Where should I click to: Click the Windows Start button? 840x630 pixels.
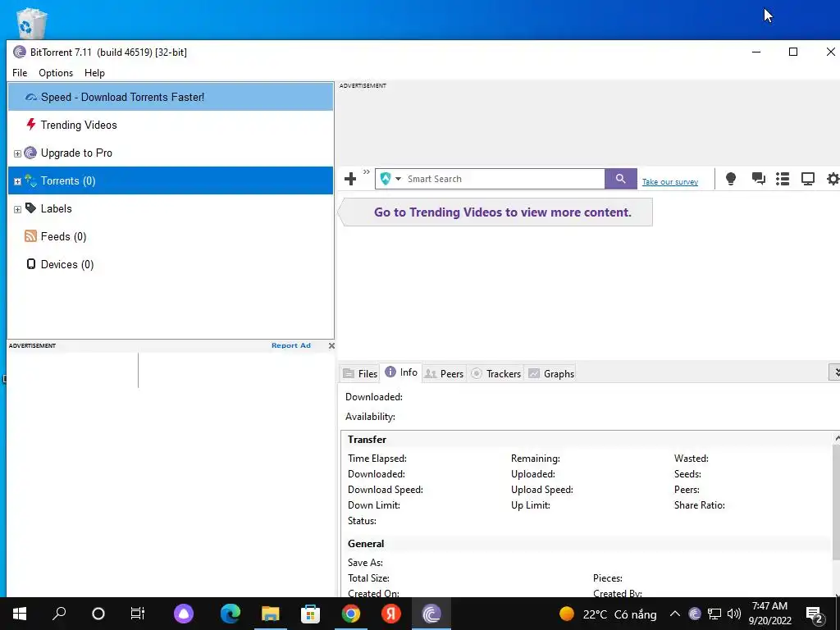(x=20, y=614)
